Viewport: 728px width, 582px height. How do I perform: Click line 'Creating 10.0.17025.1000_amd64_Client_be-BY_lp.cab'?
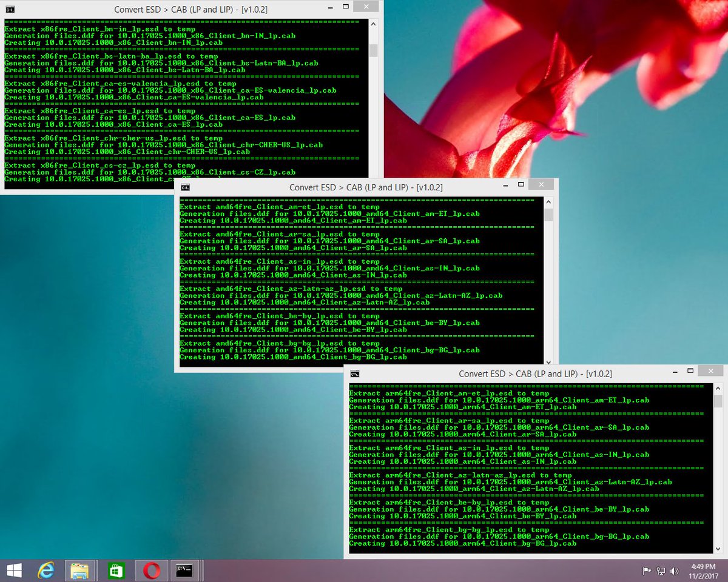(294, 330)
